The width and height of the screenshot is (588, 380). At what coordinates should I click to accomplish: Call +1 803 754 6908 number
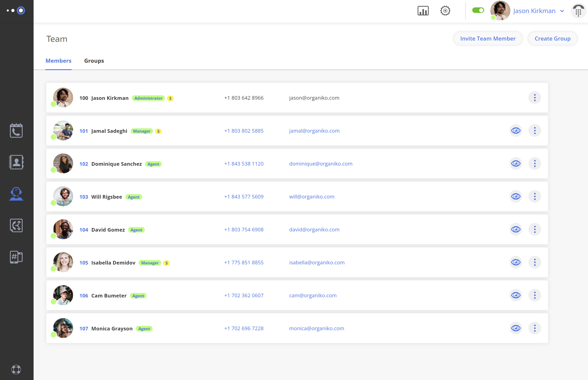tap(244, 229)
